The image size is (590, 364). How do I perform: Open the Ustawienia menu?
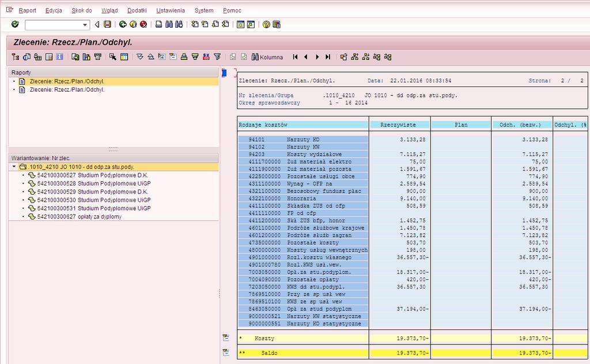[171, 10]
